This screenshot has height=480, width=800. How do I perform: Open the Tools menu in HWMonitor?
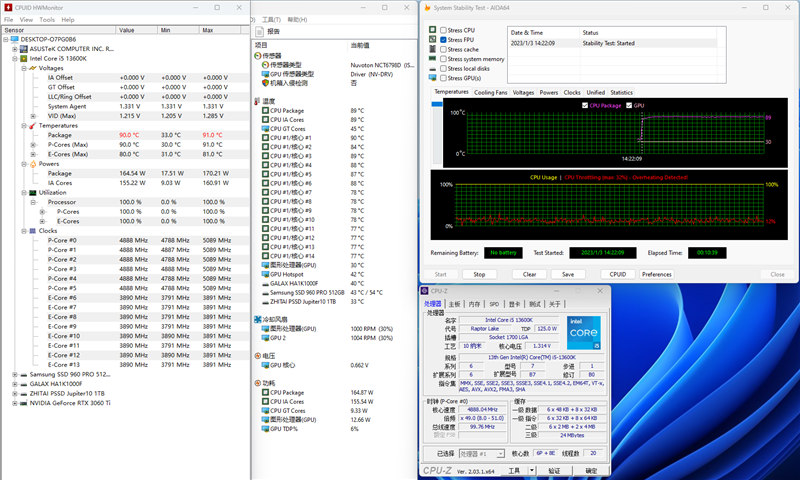pyautogui.click(x=47, y=19)
